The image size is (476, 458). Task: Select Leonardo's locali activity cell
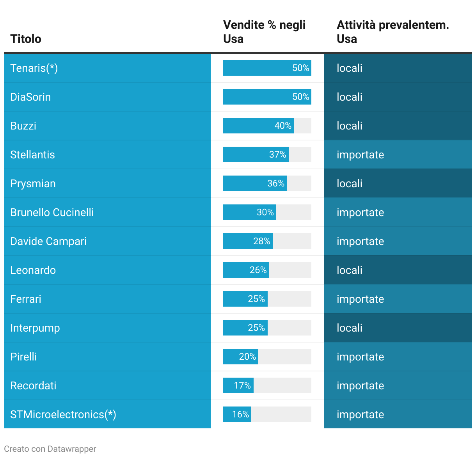350,270
